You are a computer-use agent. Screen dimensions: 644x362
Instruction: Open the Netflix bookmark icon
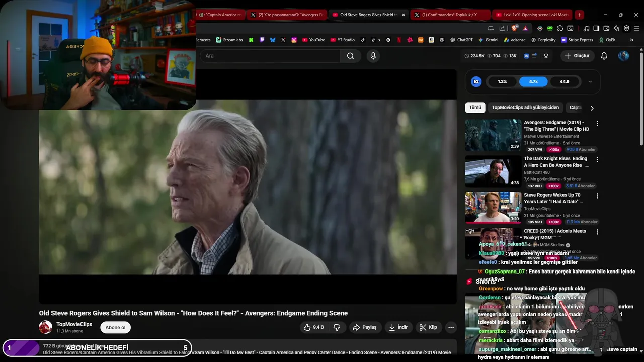pyautogui.click(x=399, y=40)
